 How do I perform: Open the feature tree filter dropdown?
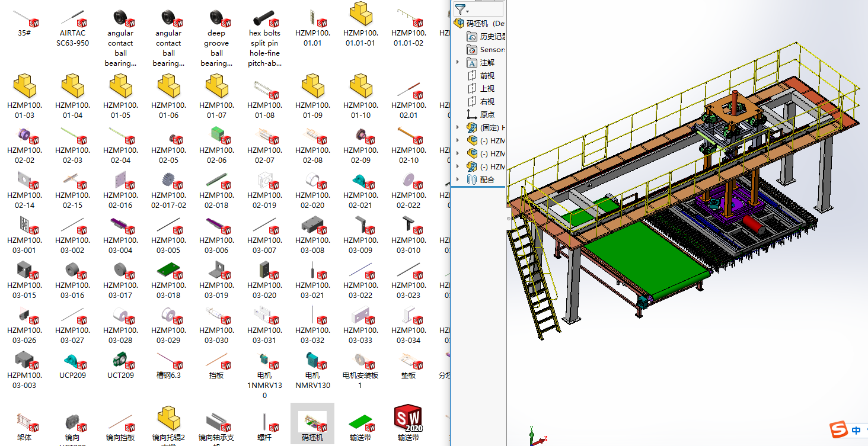click(461, 9)
